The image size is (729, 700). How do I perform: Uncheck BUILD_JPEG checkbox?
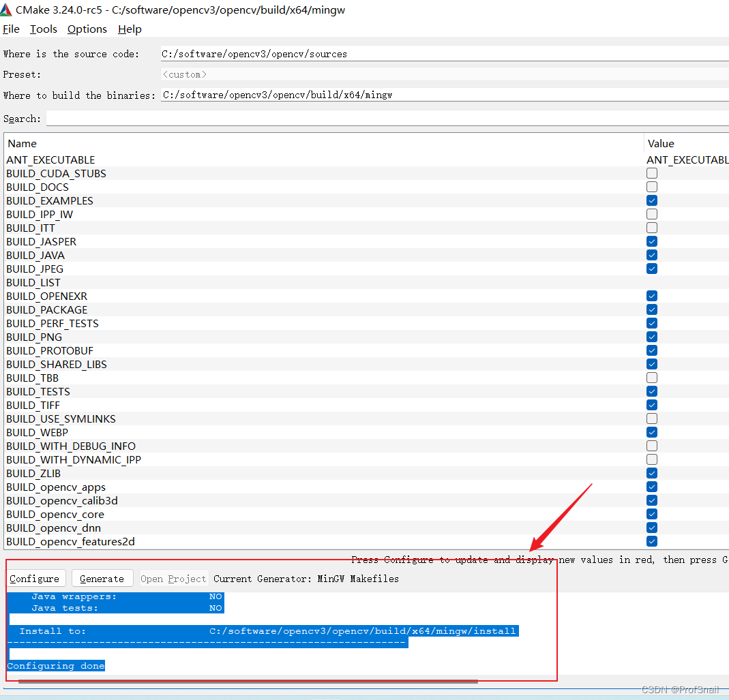click(652, 269)
